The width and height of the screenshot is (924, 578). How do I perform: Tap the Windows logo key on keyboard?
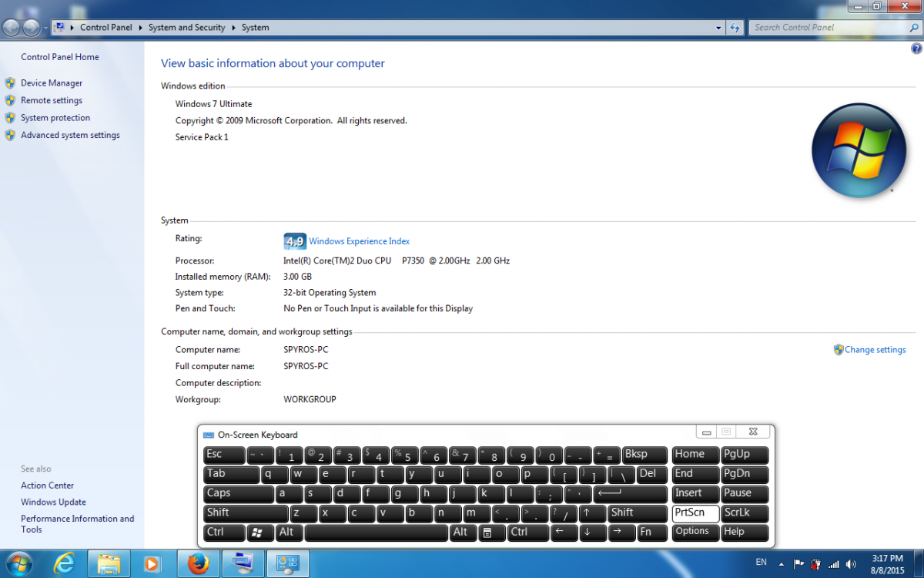pyautogui.click(x=260, y=532)
